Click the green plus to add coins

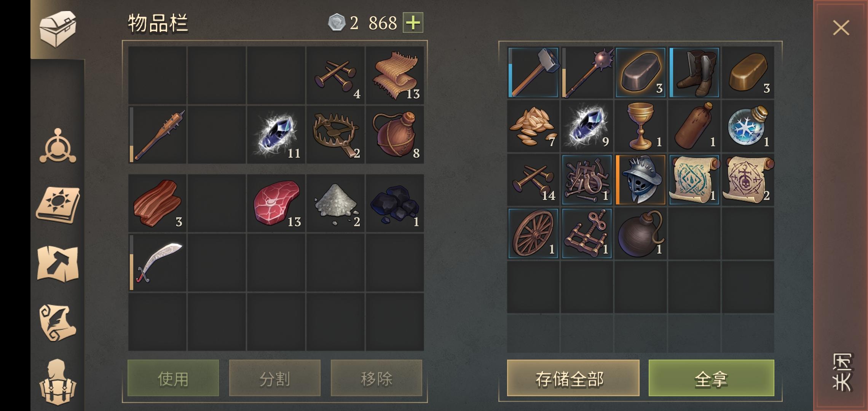click(413, 23)
